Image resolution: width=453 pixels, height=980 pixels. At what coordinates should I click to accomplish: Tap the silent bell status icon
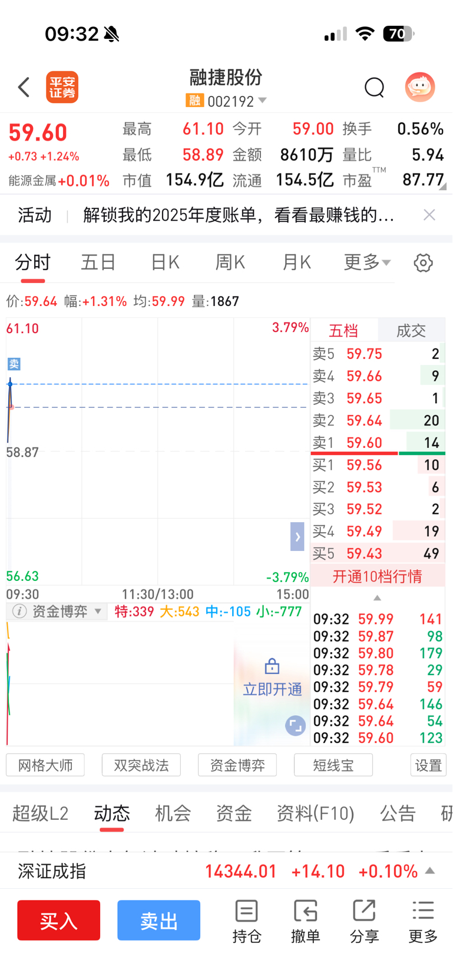coord(111,34)
